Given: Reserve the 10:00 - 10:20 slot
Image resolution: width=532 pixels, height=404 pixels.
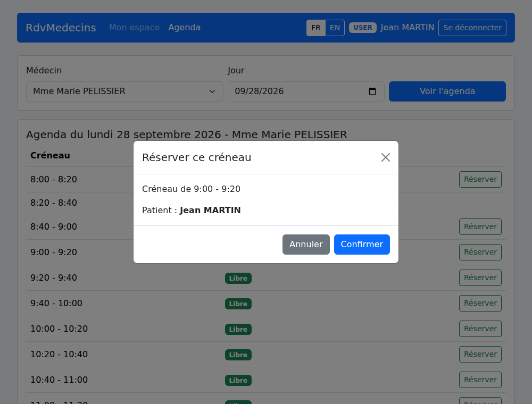Looking at the screenshot, I should coord(480,329).
